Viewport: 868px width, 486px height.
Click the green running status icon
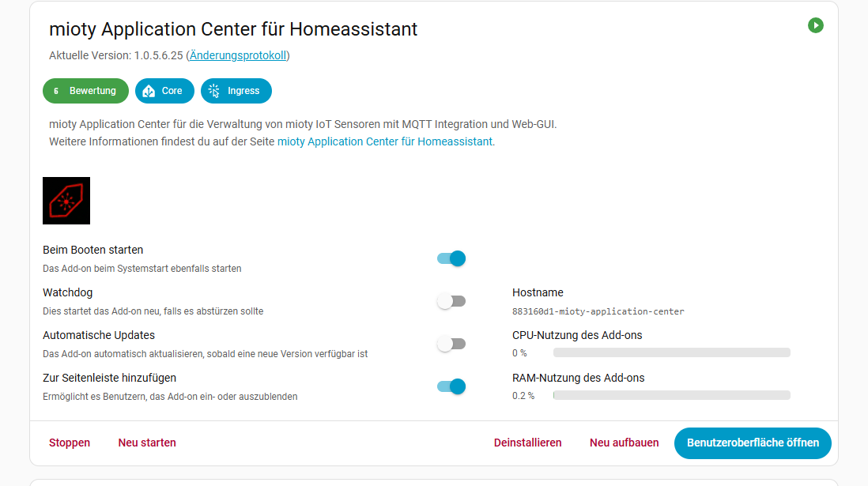(816, 25)
